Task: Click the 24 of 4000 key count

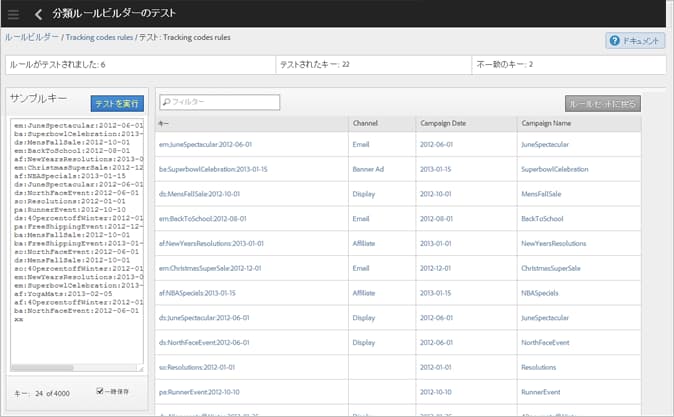Action: click(52, 393)
